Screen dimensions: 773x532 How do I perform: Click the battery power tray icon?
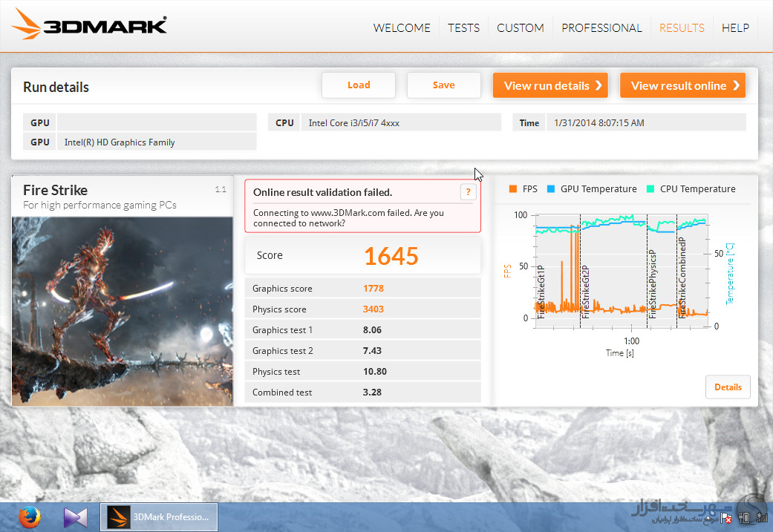(743, 518)
